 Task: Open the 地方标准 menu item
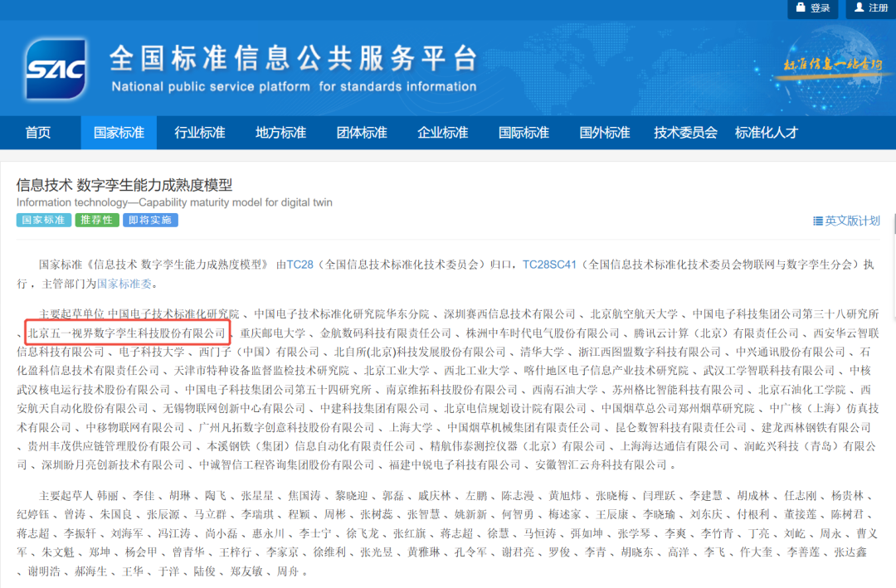click(x=280, y=133)
